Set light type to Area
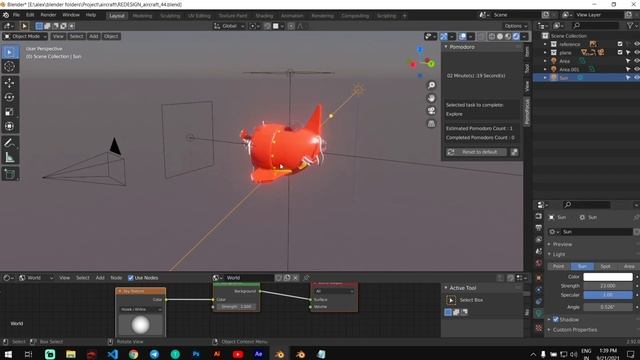The height and width of the screenshot is (360, 640). [x=629, y=266]
